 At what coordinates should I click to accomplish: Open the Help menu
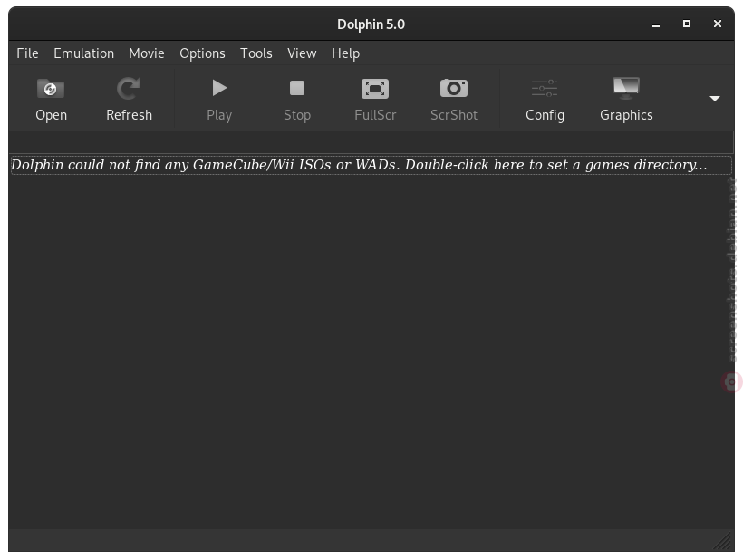(x=345, y=53)
